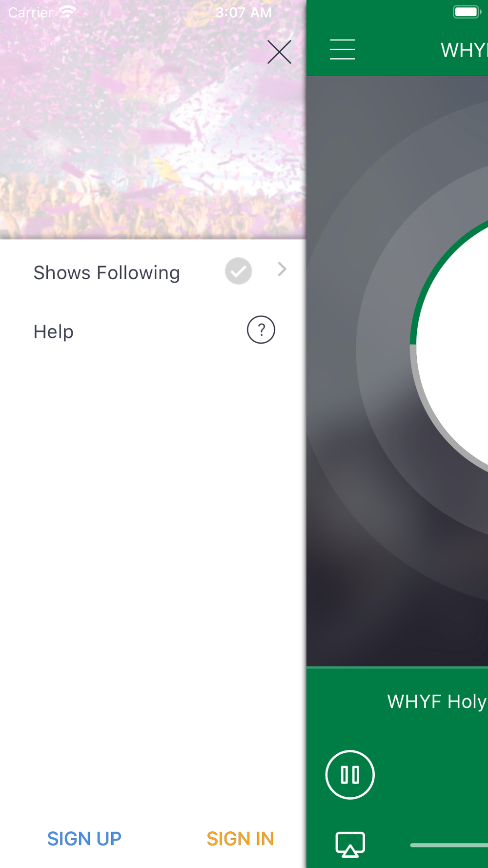
Task: Tap the 3:07 AM clock in status bar
Action: (x=244, y=12)
